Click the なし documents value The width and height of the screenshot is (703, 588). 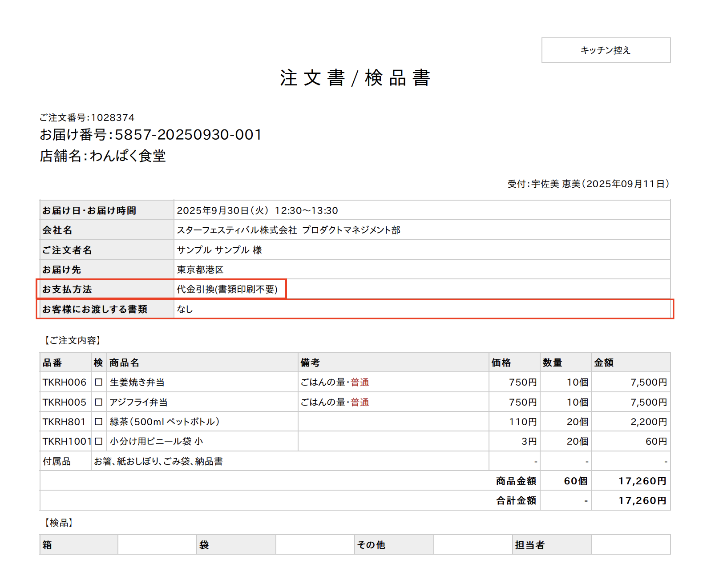tap(185, 309)
